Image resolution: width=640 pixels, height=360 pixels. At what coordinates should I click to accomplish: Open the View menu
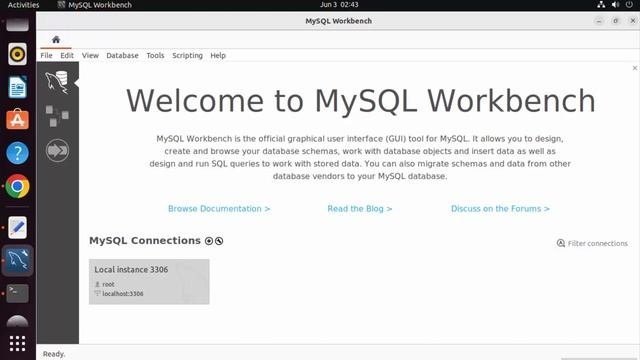click(x=90, y=55)
